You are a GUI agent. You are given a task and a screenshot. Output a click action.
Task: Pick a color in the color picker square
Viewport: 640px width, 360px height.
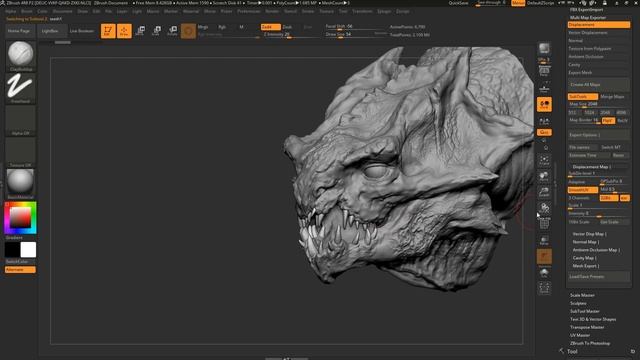(x=20, y=217)
